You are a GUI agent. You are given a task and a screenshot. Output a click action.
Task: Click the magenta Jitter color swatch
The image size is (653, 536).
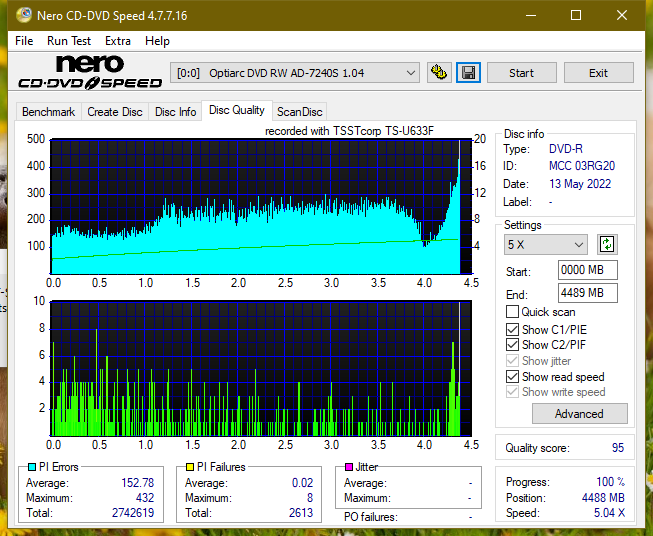[349, 467]
